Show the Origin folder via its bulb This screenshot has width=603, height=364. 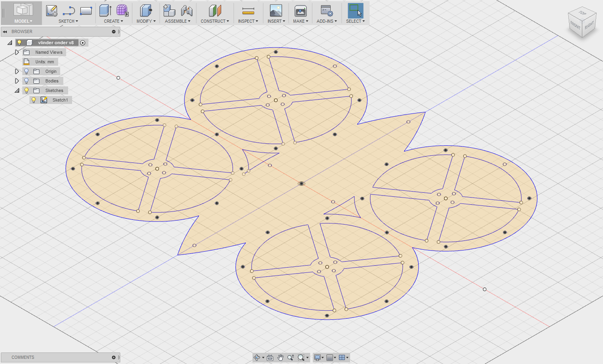coord(26,71)
